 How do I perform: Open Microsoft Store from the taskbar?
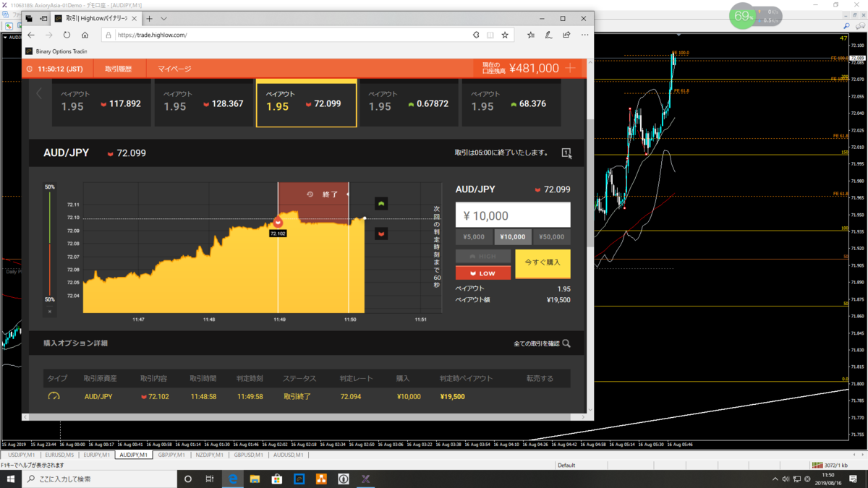click(276, 479)
